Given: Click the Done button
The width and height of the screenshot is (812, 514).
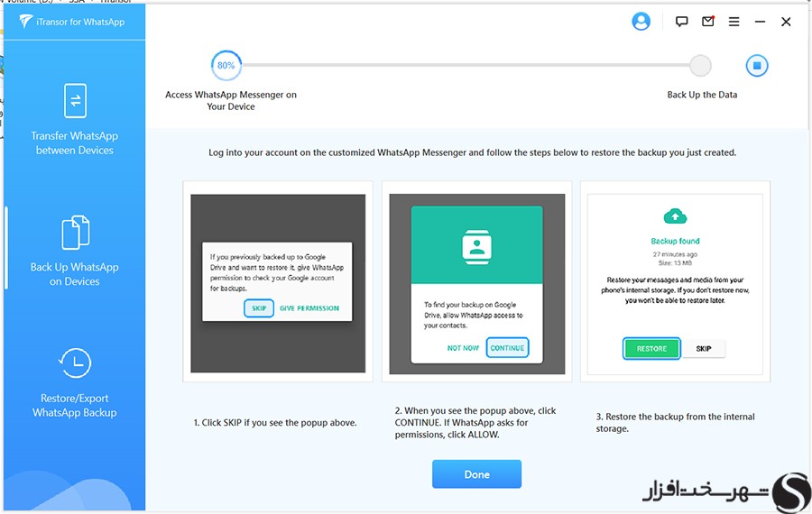Looking at the screenshot, I should [x=476, y=474].
